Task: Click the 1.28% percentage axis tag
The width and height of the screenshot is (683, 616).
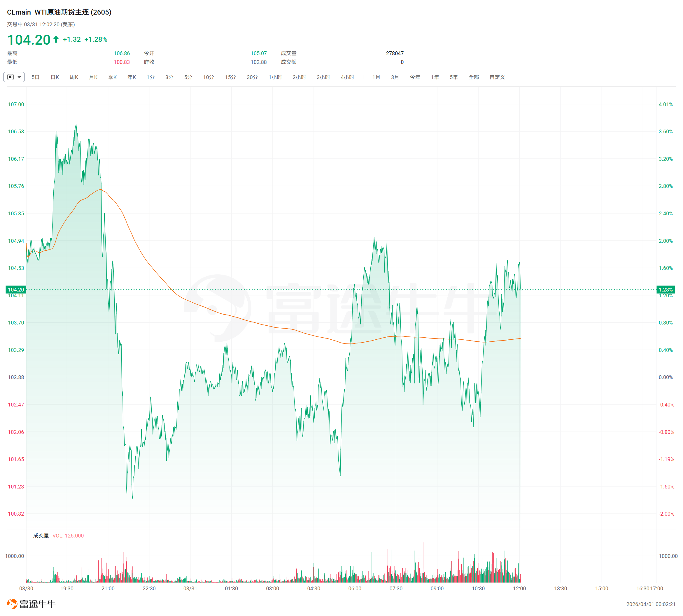Action: 665,289
